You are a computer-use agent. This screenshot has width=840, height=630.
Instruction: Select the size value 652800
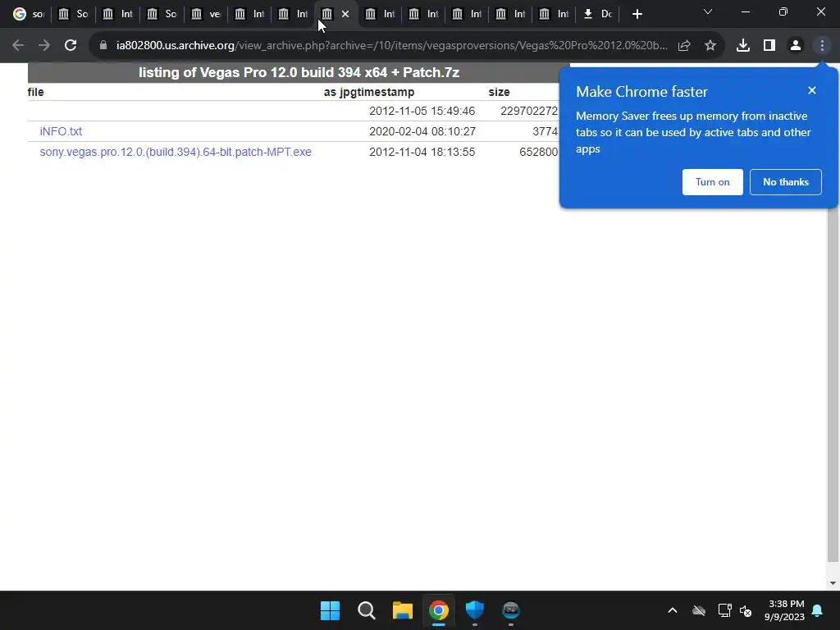point(538,152)
